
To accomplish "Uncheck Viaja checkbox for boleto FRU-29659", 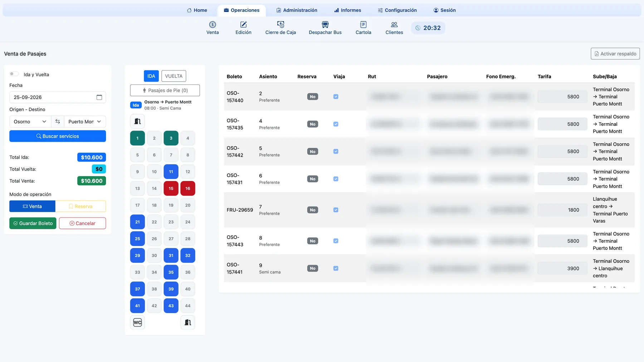I will [x=336, y=210].
